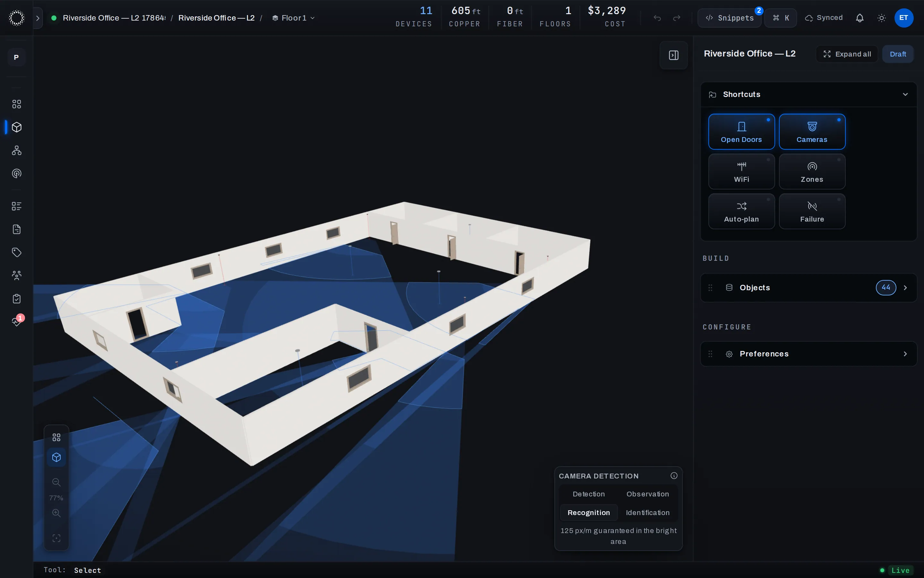Viewport: 924px width, 578px height.
Task: Open the Floor1 dropdown
Action: click(x=293, y=18)
